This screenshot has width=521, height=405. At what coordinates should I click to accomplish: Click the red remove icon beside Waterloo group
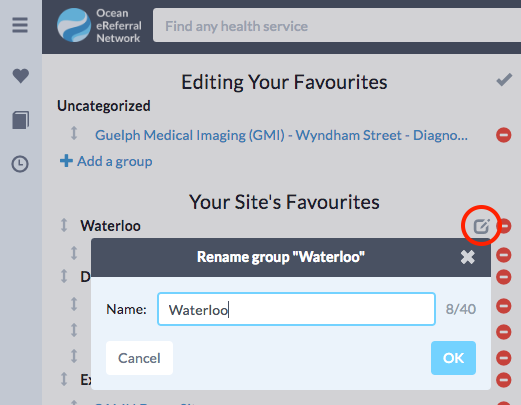[x=506, y=226]
